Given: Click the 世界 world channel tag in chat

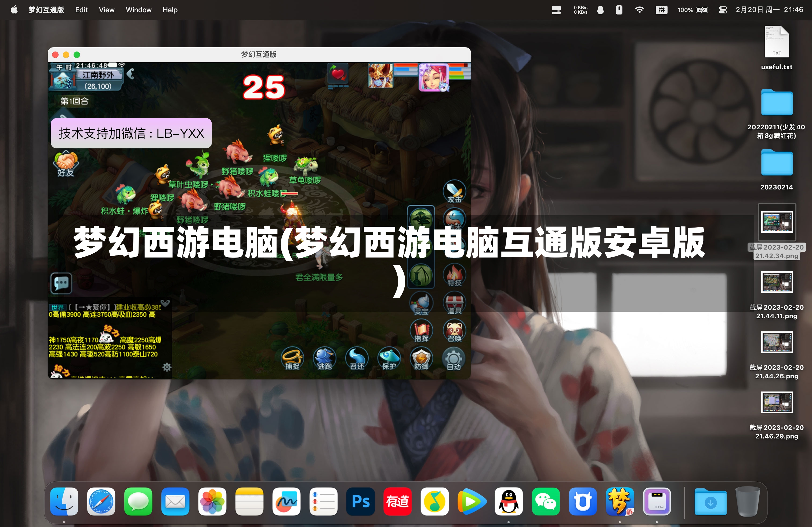Looking at the screenshot, I should 57,307.
